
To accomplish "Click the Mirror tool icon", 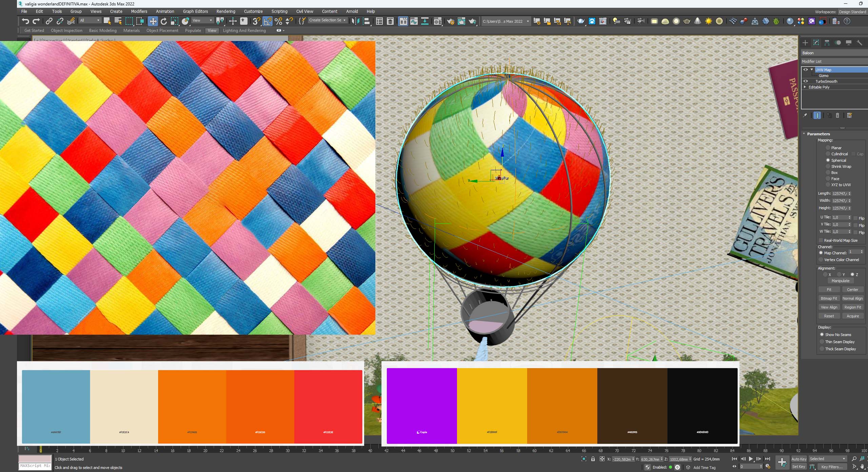I will pos(355,21).
